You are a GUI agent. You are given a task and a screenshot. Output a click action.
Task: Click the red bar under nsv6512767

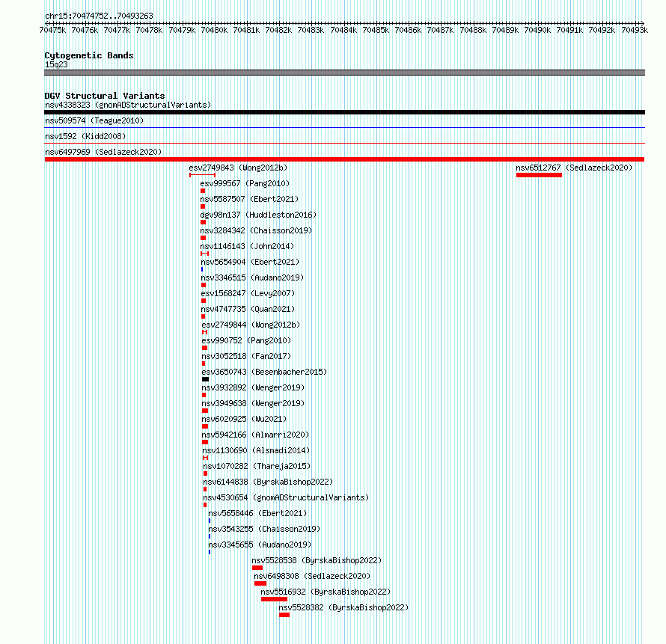(539, 175)
